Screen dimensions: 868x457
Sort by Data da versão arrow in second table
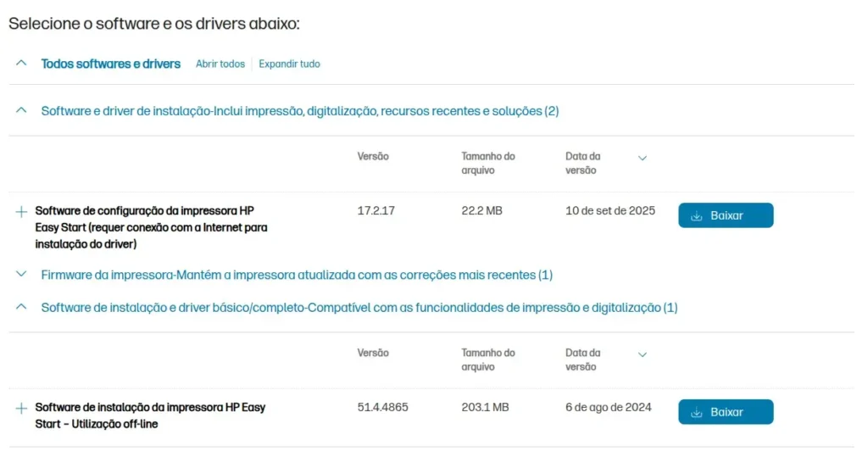coord(643,354)
